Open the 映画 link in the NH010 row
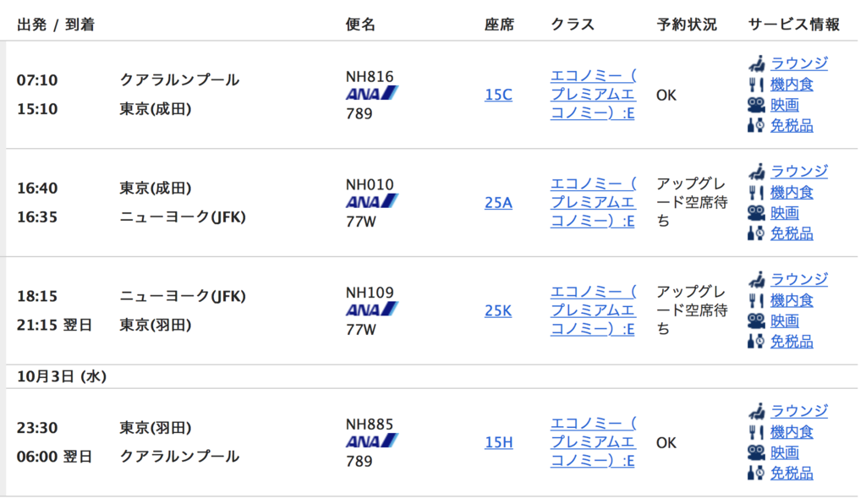 [785, 213]
